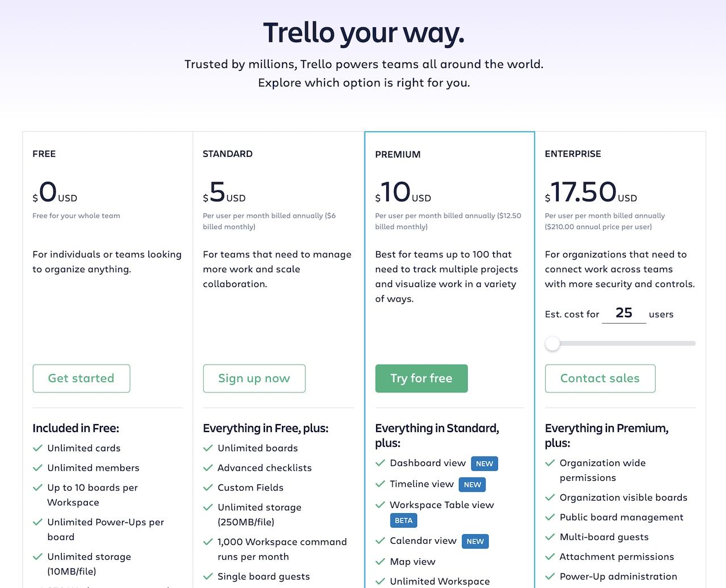Click the estimated users number field
The image size is (726, 588).
point(624,313)
